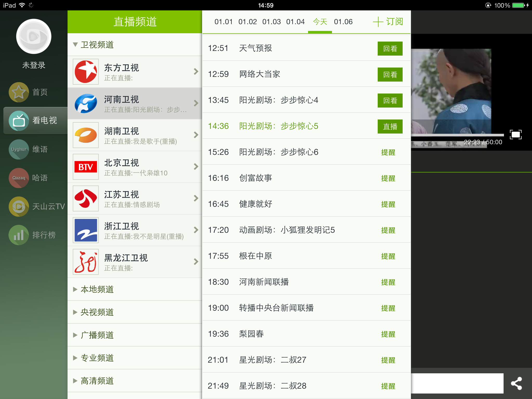Switch to the 01.03 date tab
Screen dimensions: 532x399
tap(271, 22)
